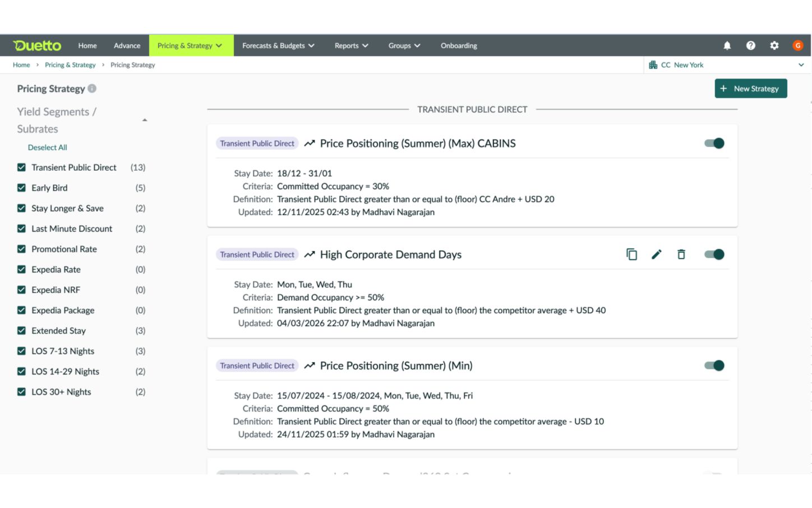812x508 pixels.
Task: Uncheck the Early Bird checkbox
Action: click(x=21, y=188)
